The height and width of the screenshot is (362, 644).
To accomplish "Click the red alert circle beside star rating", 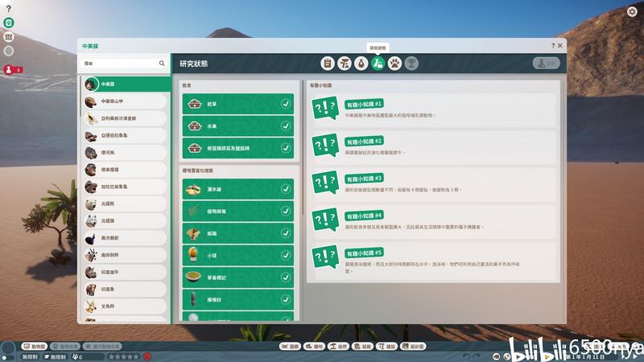I will click(147, 356).
